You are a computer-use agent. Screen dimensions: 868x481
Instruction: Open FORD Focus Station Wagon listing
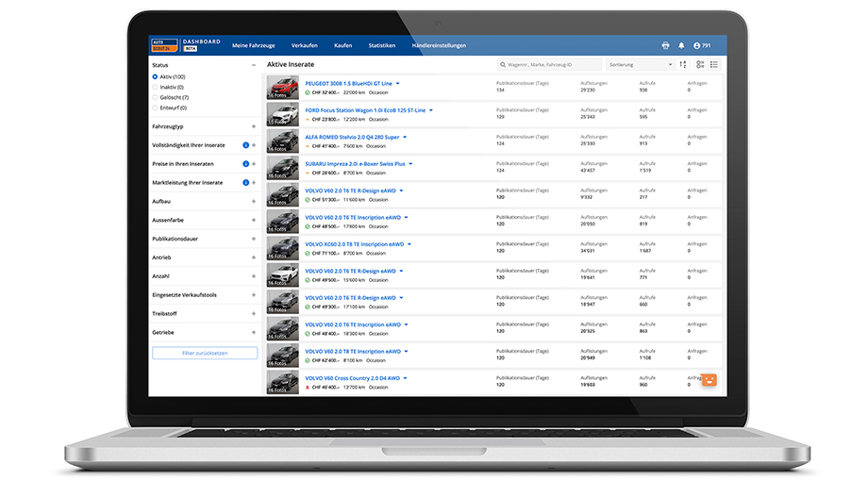365,110
